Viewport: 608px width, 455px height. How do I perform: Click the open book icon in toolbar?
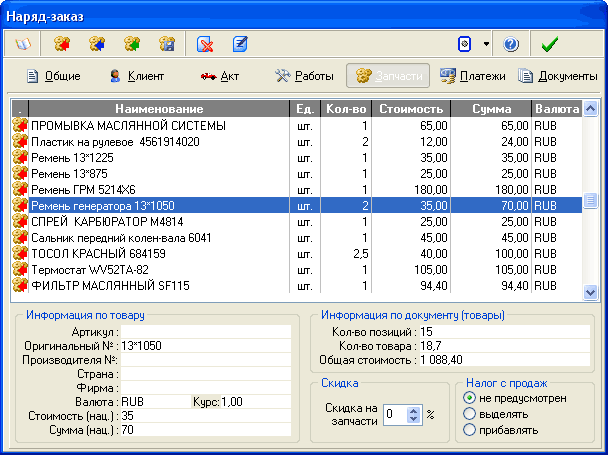22,44
